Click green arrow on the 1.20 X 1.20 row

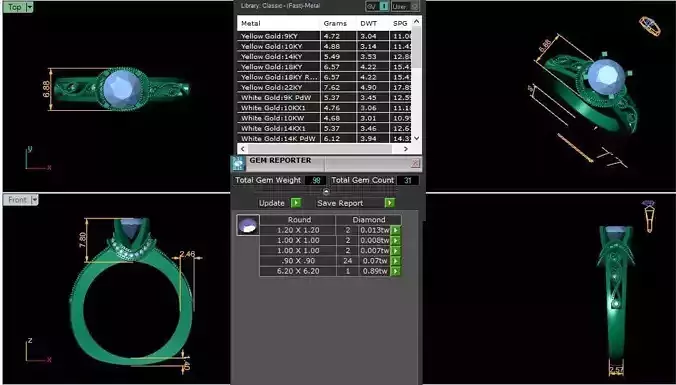click(395, 230)
